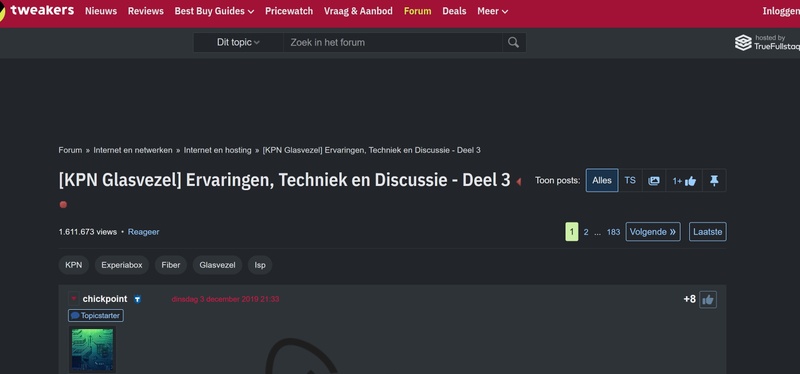This screenshot has height=374, width=800.
Task: Open the Meer dropdown menu
Action: 492,11
